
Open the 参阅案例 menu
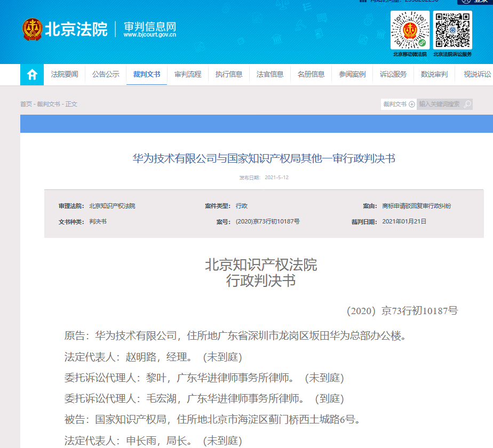coord(352,75)
